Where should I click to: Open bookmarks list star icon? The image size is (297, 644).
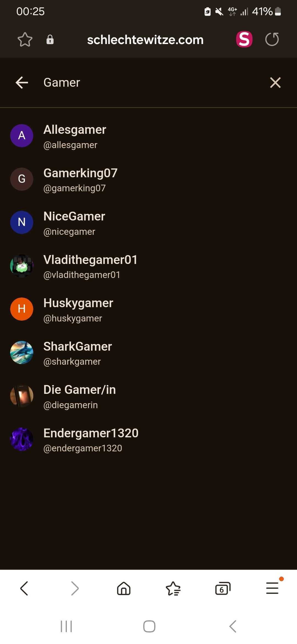pyautogui.click(x=173, y=588)
